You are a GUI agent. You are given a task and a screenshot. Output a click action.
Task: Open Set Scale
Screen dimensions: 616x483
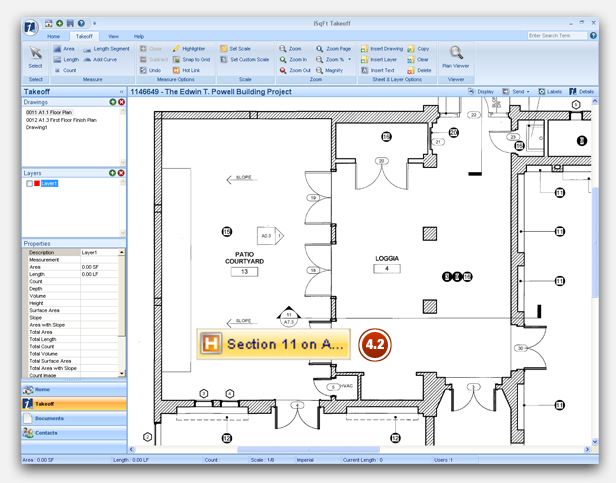[235, 49]
